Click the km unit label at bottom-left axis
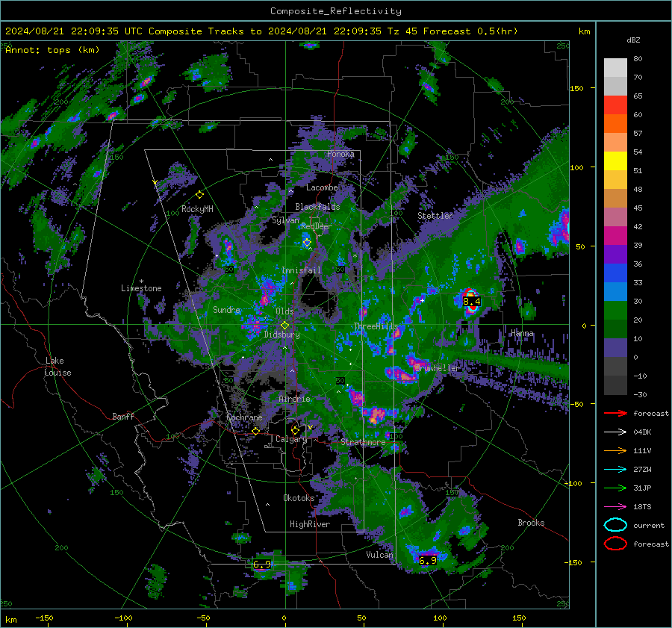This screenshot has height=628, width=672. point(10,620)
